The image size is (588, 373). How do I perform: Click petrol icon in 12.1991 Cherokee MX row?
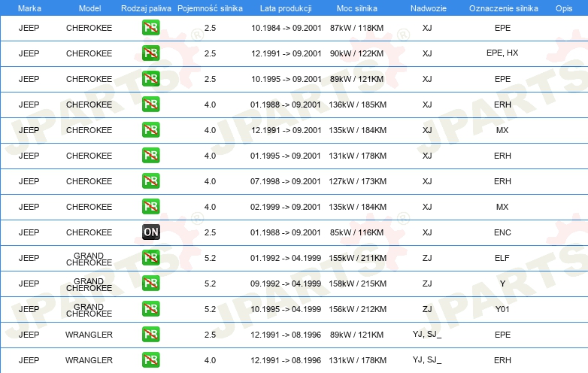(150, 130)
